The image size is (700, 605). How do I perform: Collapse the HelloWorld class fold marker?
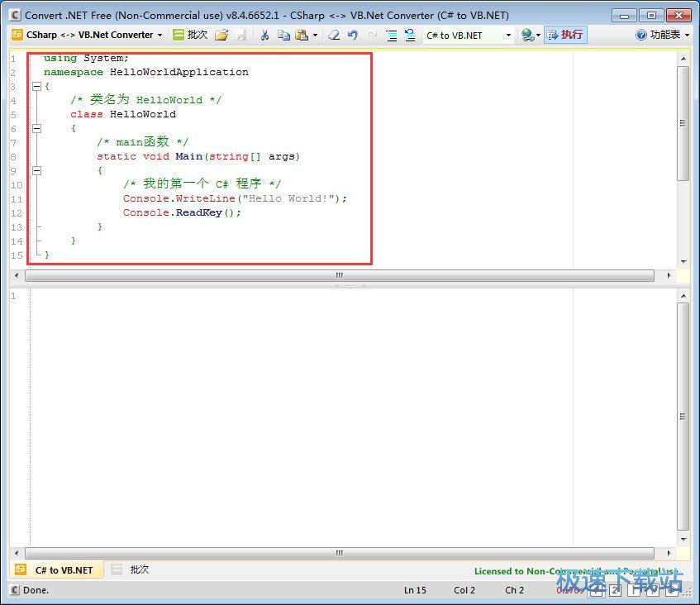(36, 128)
